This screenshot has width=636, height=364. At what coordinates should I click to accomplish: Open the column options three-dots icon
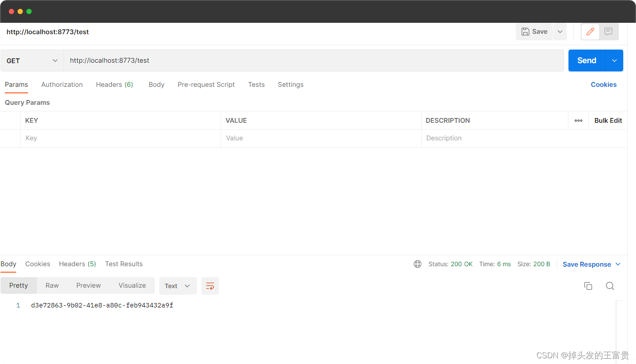pyautogui.click(x=579, y=121)
